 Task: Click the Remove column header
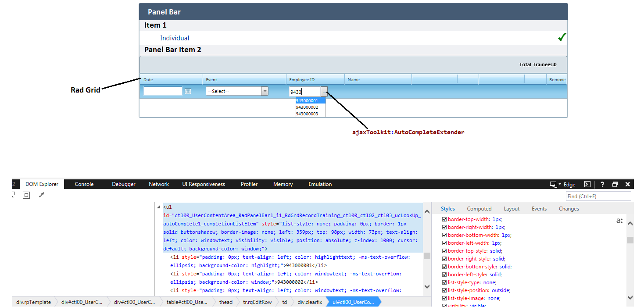558,80
